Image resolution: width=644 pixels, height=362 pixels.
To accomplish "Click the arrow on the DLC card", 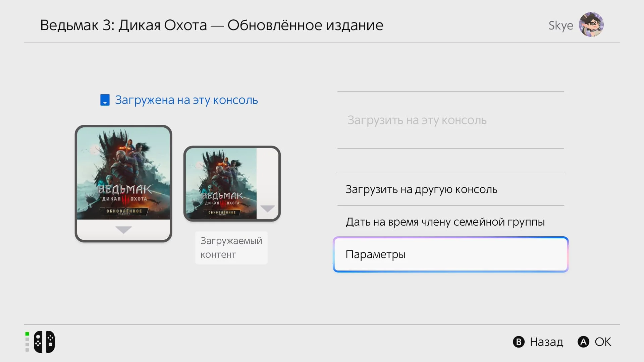I will tap(268, 209).
